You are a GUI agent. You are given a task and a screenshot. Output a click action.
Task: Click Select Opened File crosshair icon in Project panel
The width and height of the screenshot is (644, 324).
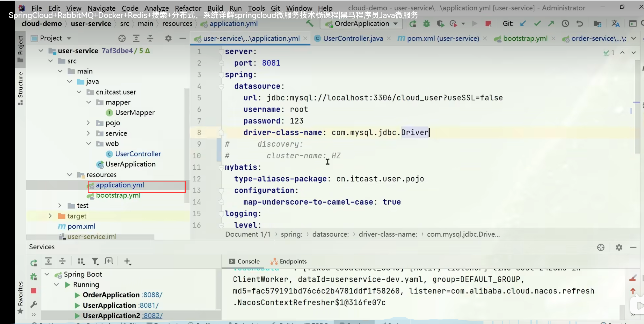122,38
